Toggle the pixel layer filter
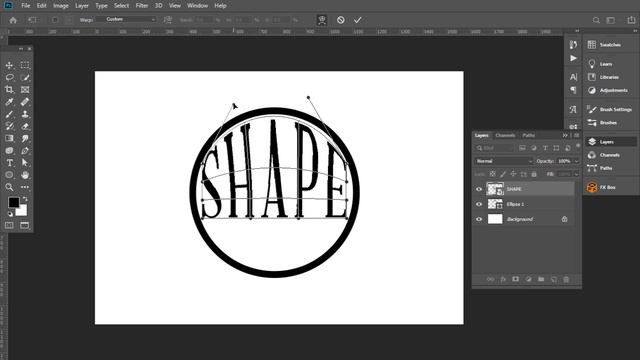The width and height of the screenshot is (640, 360). (x=522, y=148)
